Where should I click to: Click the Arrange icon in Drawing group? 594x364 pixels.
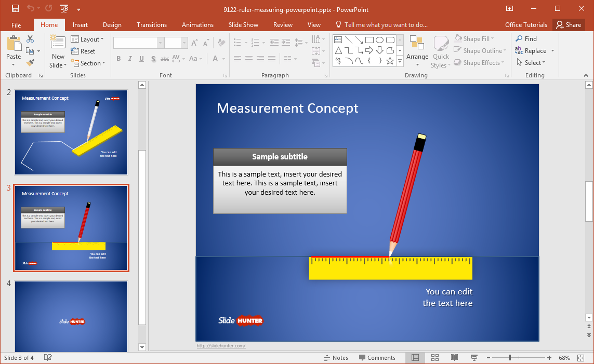click(x=417, y=43)
